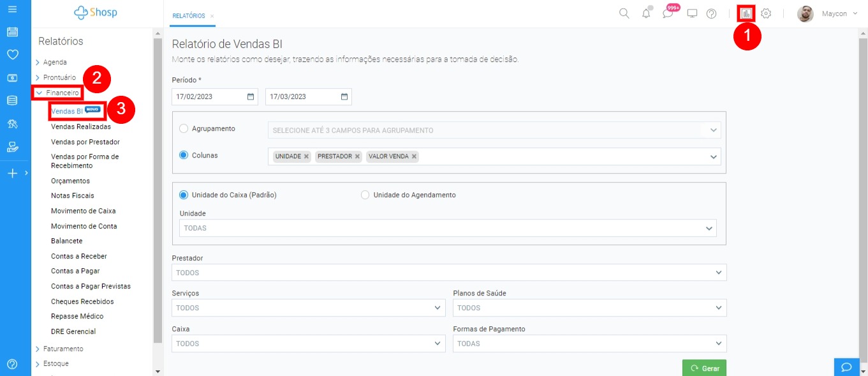Open DRE Gerencial report

[x=73, y=331]
